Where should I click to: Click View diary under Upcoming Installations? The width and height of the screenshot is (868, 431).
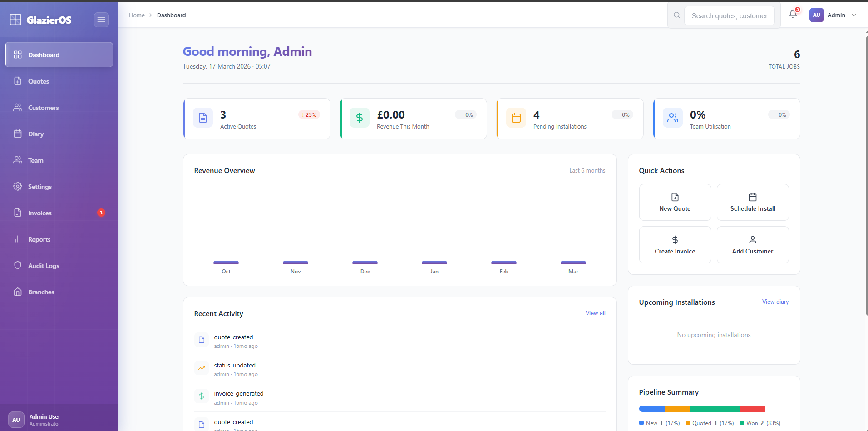point(775,302)
